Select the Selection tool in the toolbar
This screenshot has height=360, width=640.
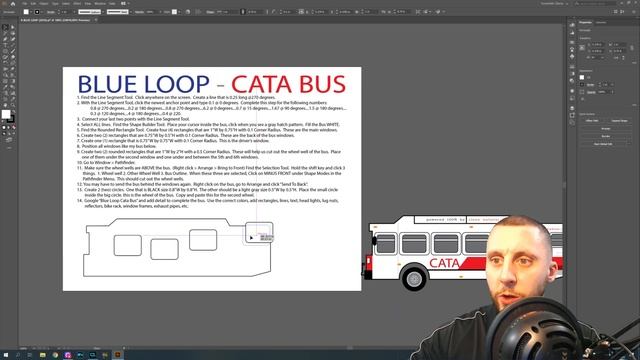tap(5, 27)
